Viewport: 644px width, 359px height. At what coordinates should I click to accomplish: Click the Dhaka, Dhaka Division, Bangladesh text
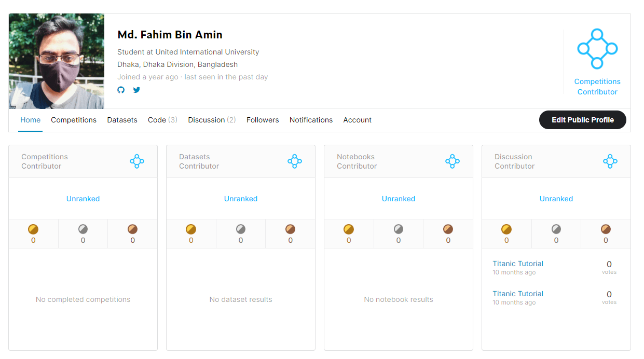coord(177,65)
